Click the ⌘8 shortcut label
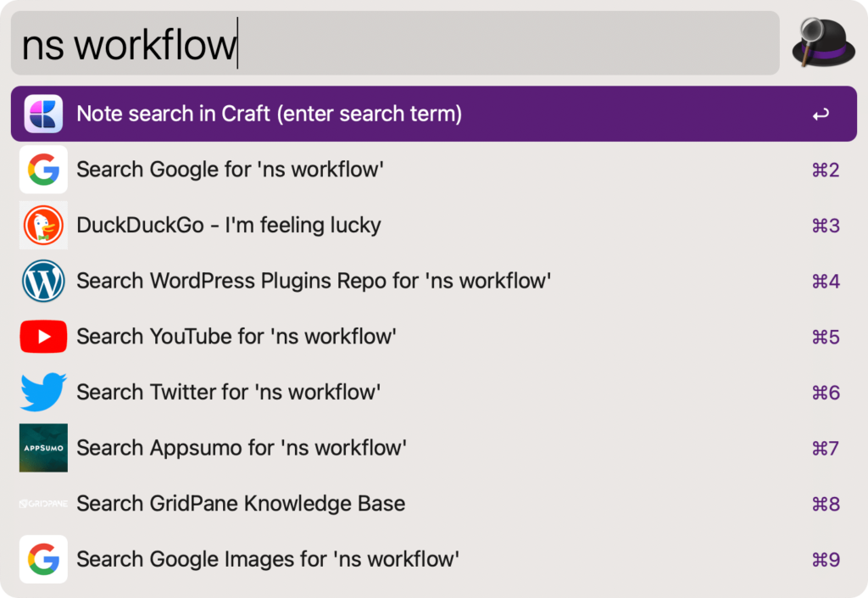Viewport: 868px width, 598px height. tap(826, 504)
